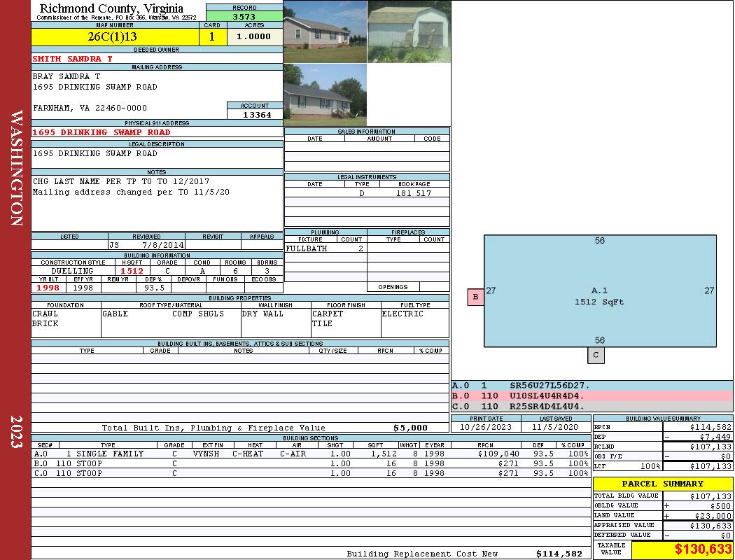The width and height of the screenshot is (735, 560).
Task: Open the front-view house photo thumbnail
Action: [325, 31]
